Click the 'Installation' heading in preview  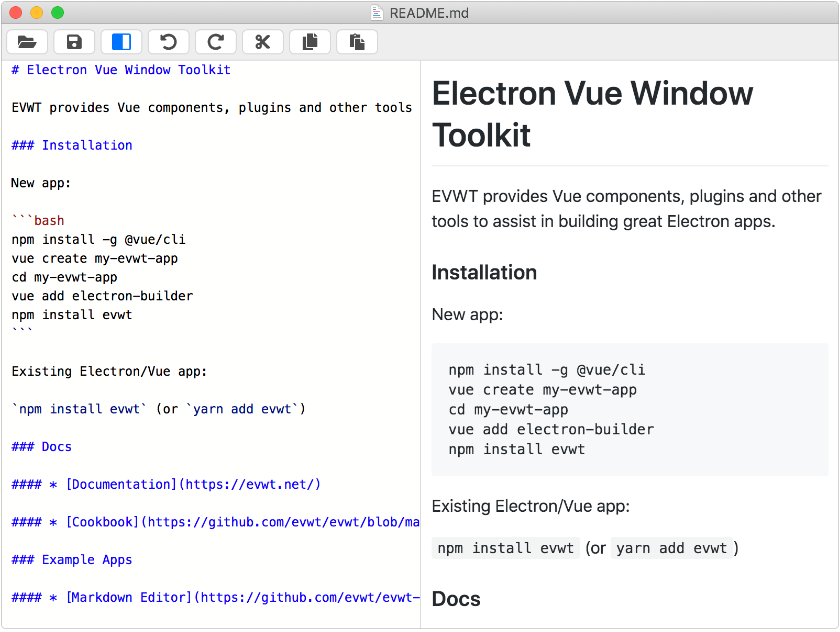click(x=484, y=272)
